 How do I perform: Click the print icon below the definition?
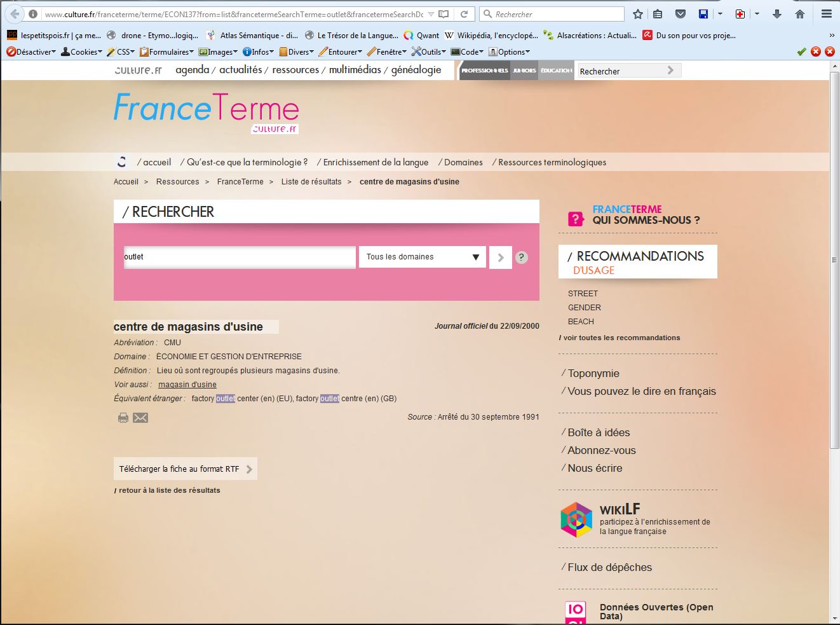click(123, 418)
